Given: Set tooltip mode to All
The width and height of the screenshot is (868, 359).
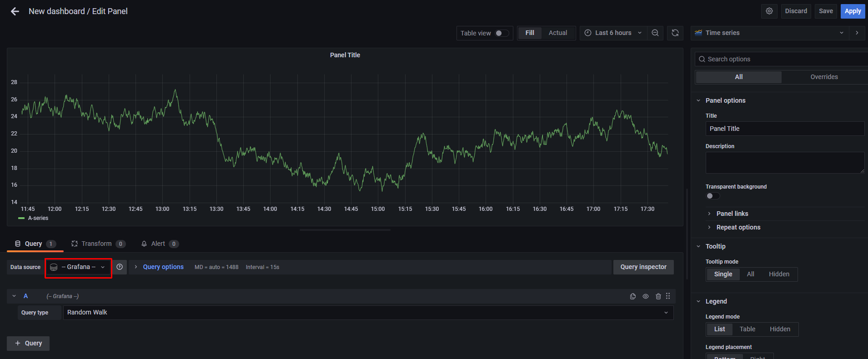Looking at the screenshot, I should [x=751, y=274].
